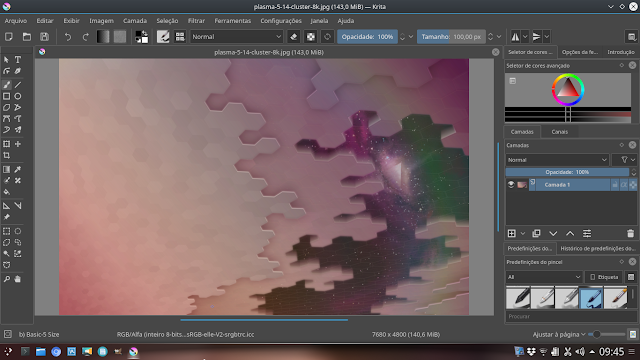The image size is (640, 360).
Task: Select the Freehand Brush tool
Action: 7,85
